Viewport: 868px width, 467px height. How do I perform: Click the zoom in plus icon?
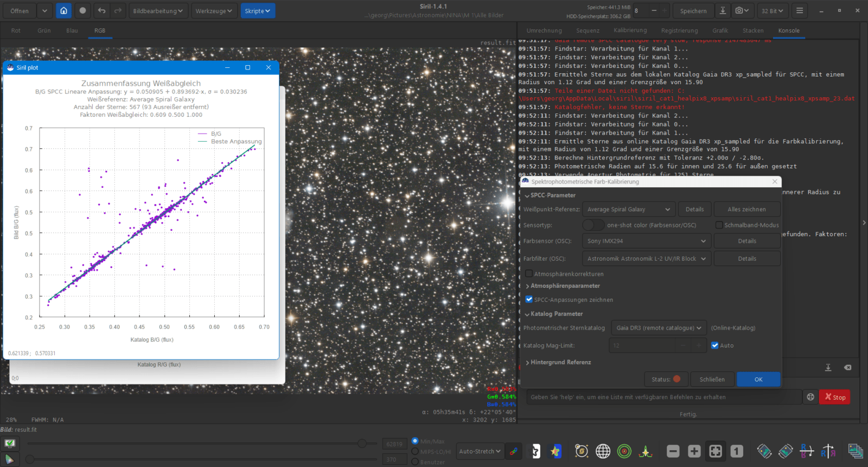point(694,451)
